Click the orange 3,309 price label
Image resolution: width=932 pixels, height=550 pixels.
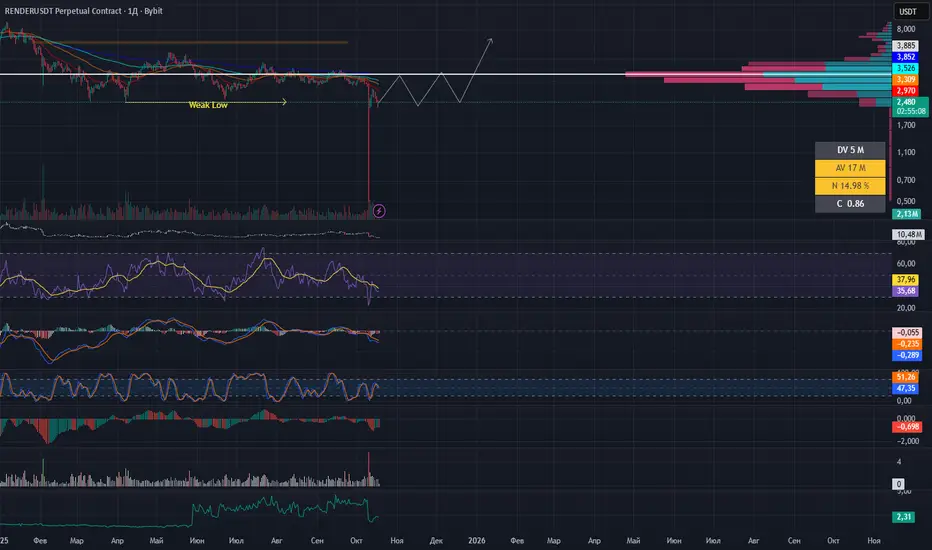pyautogui.click(x=905, y=79)
